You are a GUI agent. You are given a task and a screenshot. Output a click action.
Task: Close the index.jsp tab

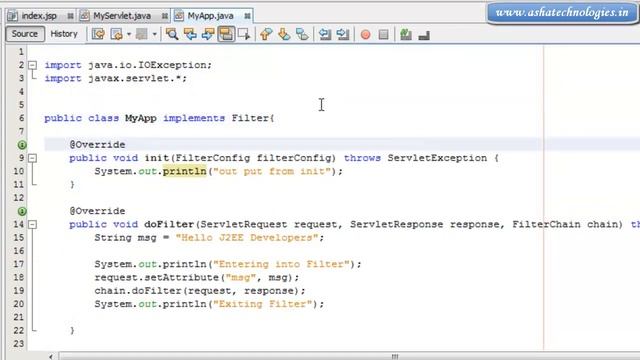[x=70, y=16]
